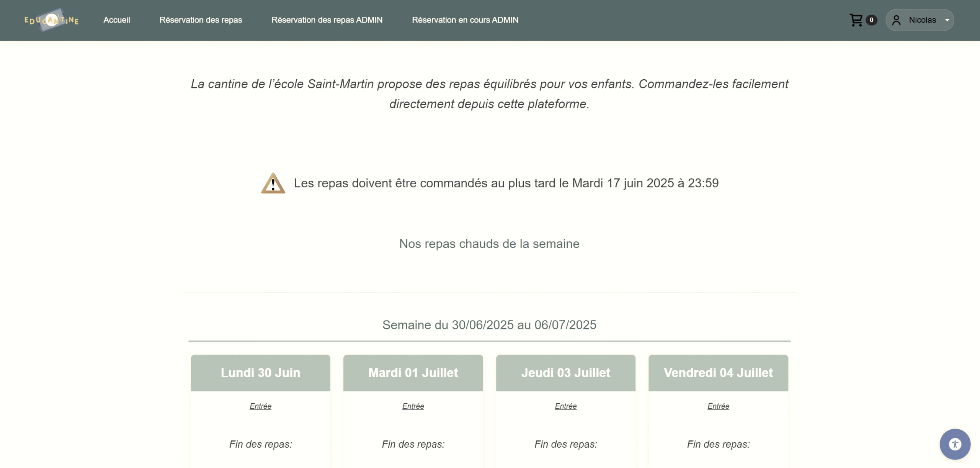Click Entrée link under Lundi 30 Juin

tap(260, 406)
